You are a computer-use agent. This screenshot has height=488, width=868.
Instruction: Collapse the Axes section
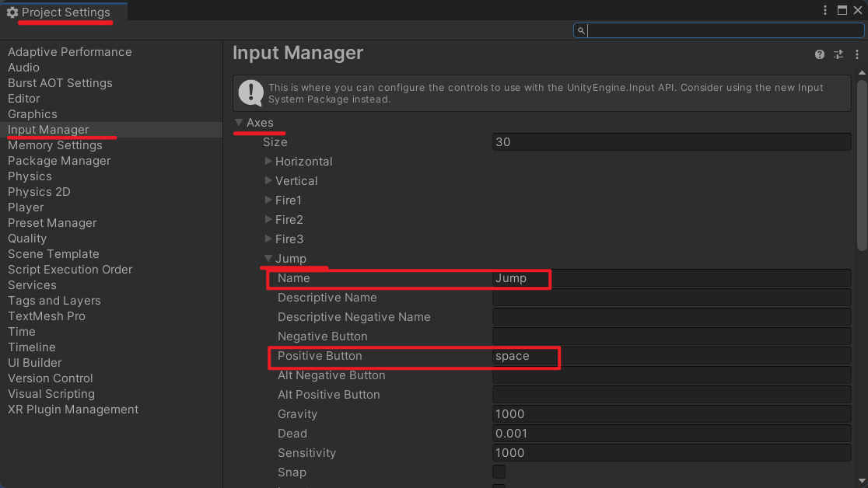click(239, 123)
